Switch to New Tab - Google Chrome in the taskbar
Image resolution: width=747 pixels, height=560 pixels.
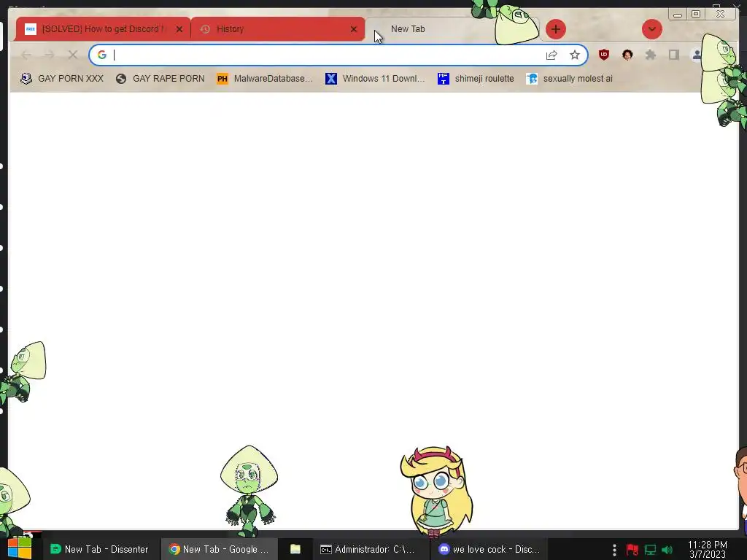219,549
